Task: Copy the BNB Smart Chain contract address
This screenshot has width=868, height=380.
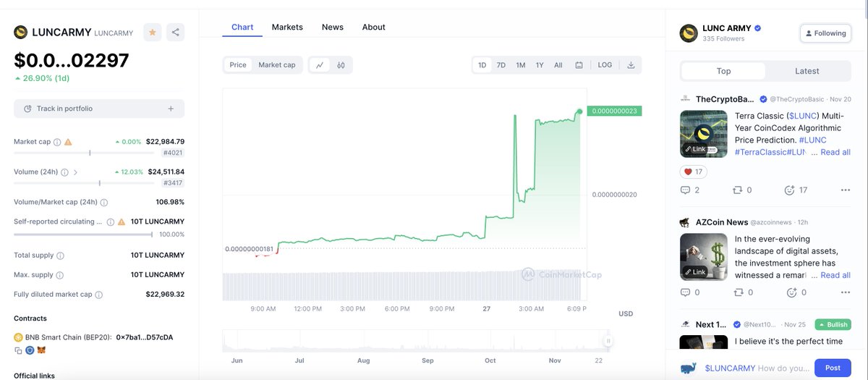Action: 18,350
